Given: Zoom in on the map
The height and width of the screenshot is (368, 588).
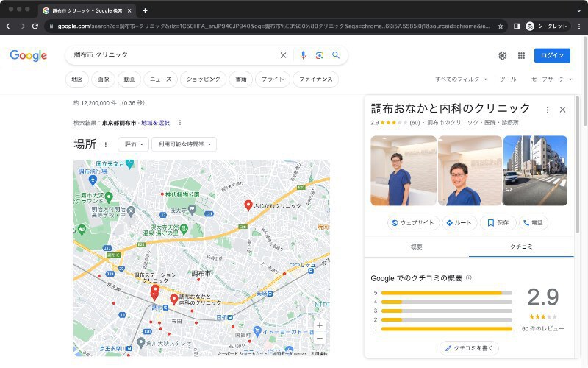Looking at the screenshot, I should [319, 325].
